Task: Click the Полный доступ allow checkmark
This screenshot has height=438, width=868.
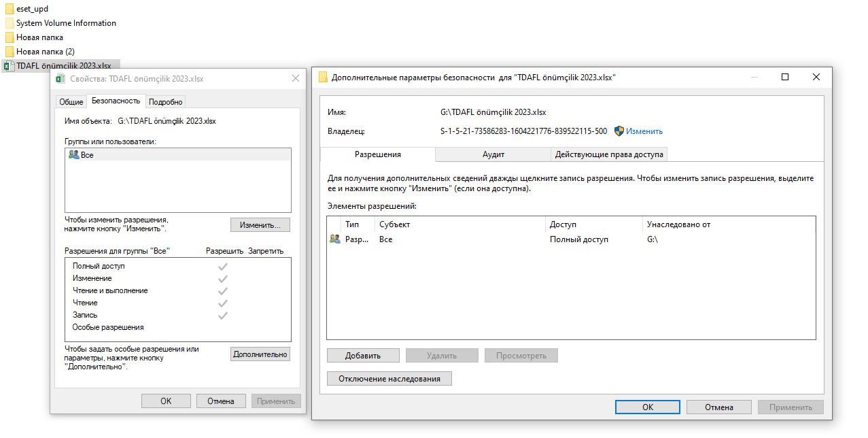Action: tap(222, 267)
